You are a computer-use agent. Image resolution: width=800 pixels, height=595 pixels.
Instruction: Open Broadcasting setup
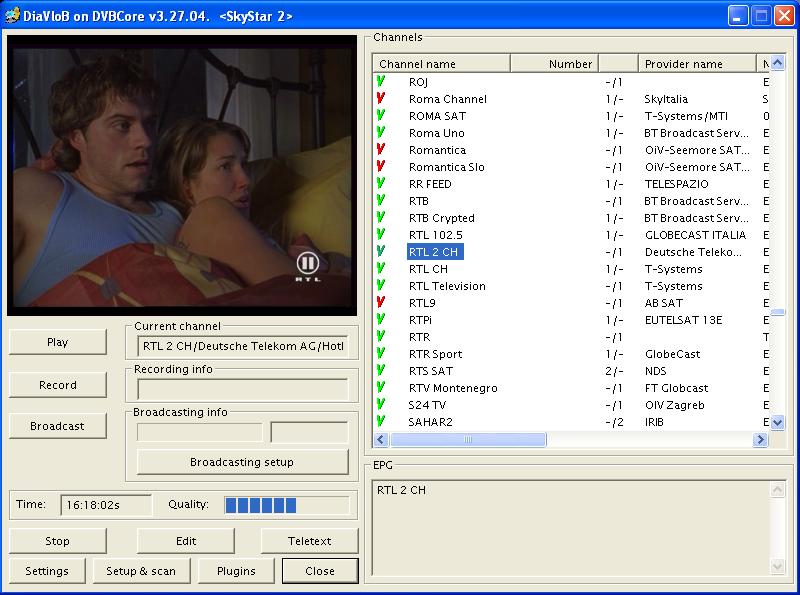(242, 462)
